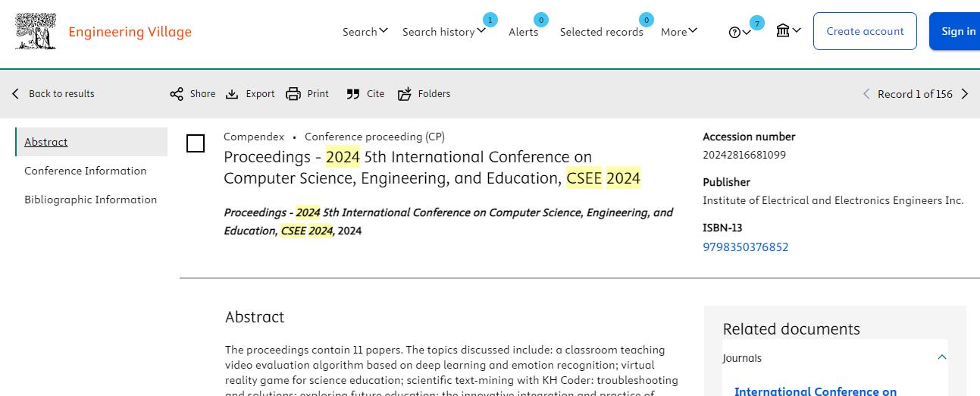Click the Sign in button
980x396 pixels.
point(957,31)
